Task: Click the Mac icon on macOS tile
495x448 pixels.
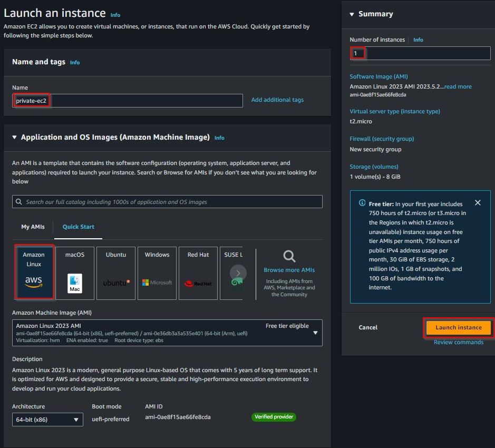Action: click(75, 283)
